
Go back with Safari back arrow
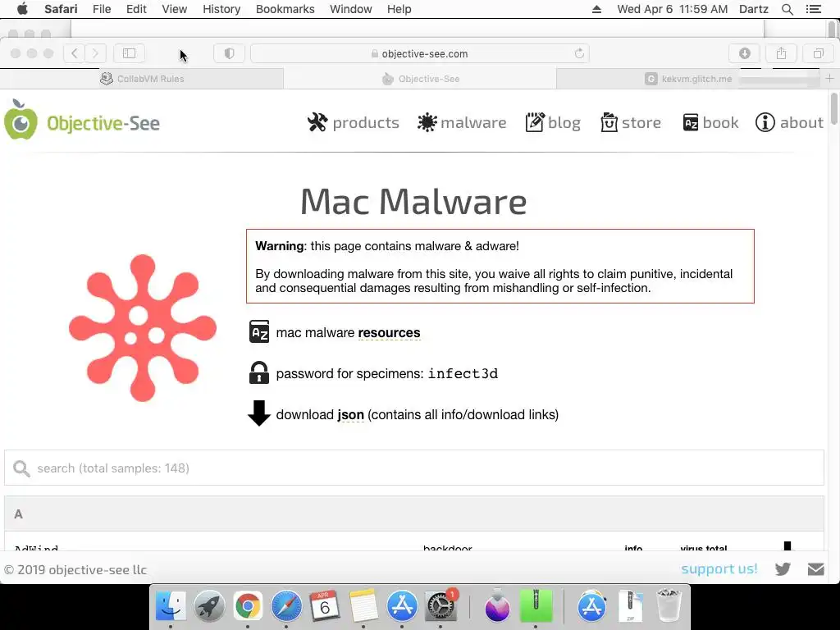pos(75,53)
